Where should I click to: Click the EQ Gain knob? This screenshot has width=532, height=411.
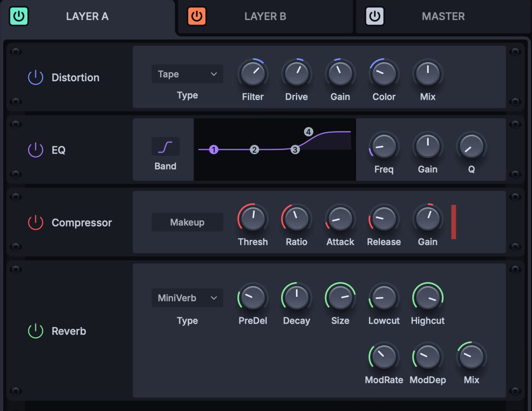(x=428, y=146)
